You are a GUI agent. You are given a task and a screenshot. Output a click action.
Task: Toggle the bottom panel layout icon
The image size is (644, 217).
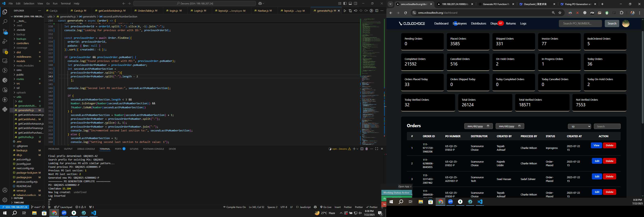[350, 3]
